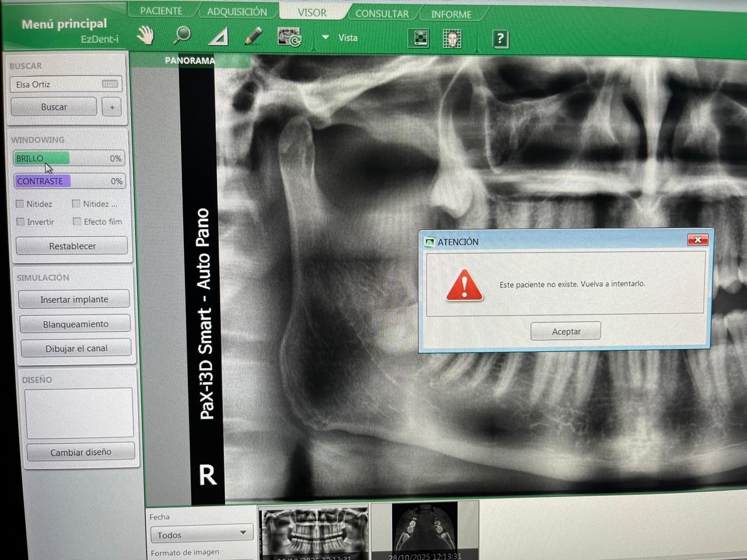
Task: Select the magnifier zoom tool
Action: (182, 36)
